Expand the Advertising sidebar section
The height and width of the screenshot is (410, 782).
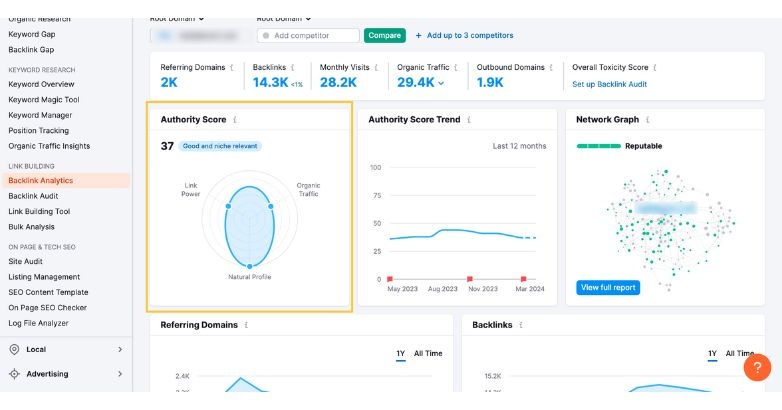(x=120, y=374)
